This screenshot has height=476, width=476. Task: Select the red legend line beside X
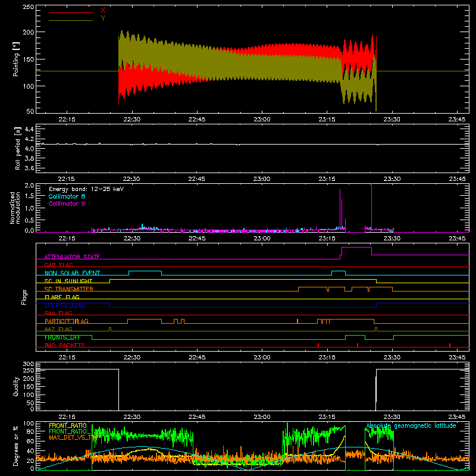[x=70, y=12]
